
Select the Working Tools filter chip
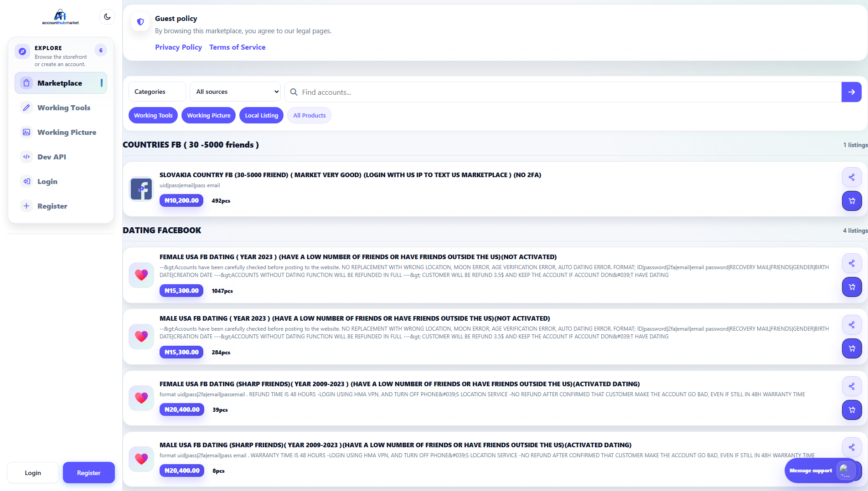coord(153,115)
